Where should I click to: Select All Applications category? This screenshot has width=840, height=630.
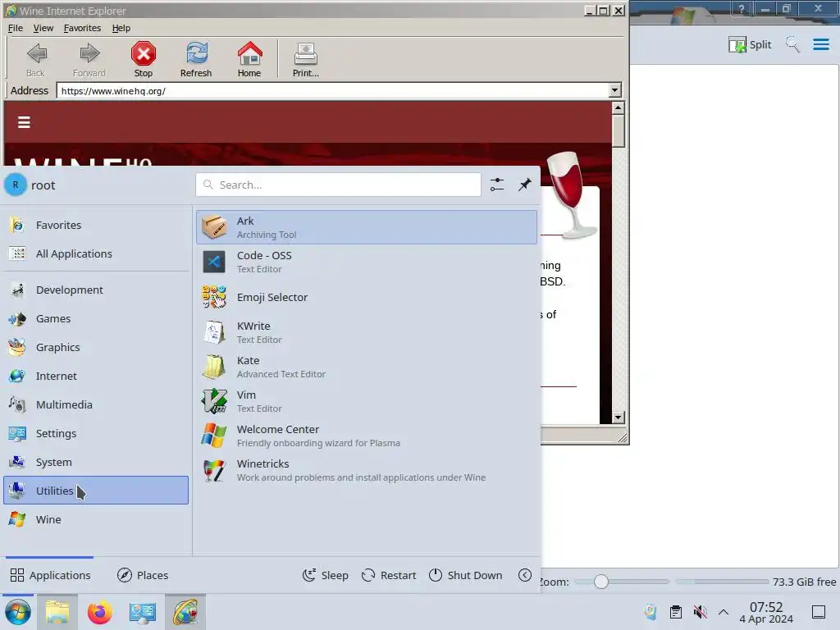click(x=96, y=254)
